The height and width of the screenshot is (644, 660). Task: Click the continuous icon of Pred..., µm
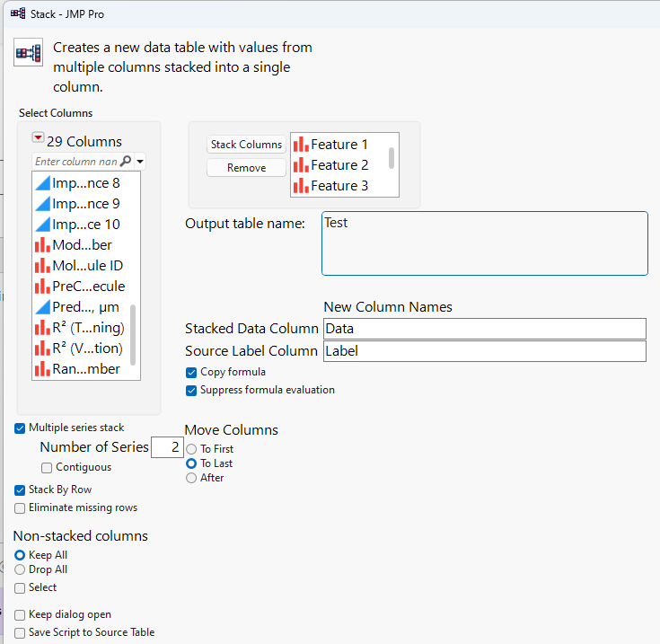(42, 307)
